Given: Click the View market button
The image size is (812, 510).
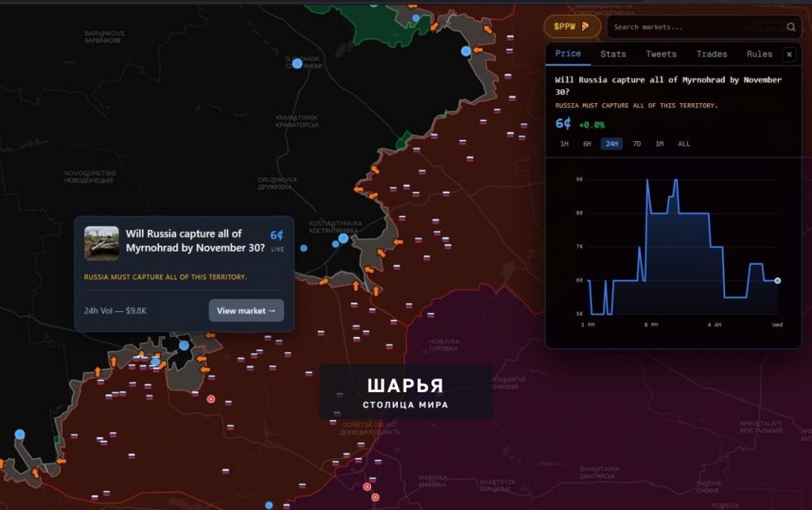Looking at the screenshot, I should [x=246, y=311].
